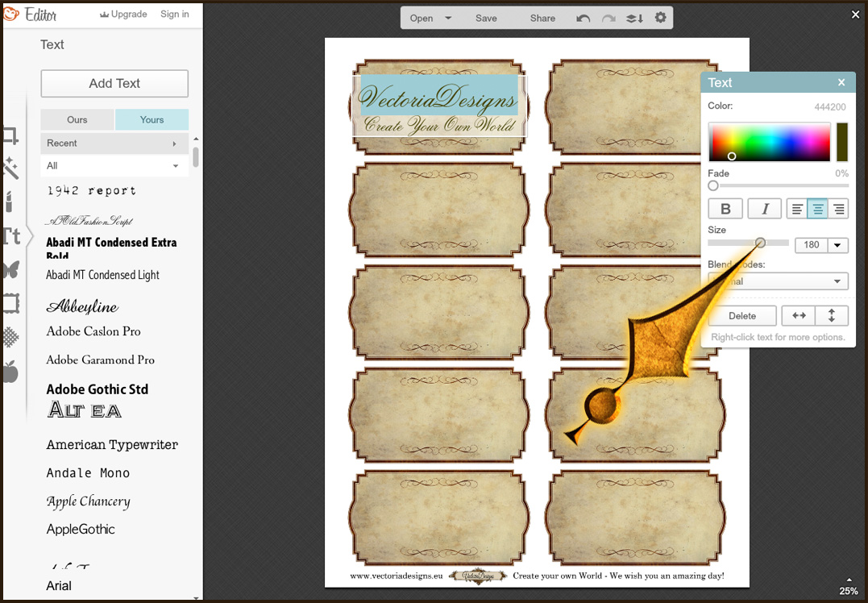Image resolution: width=868 pixels, height=603 pixels.
Task: Click the Upgrade link
Action: (123, 15)
